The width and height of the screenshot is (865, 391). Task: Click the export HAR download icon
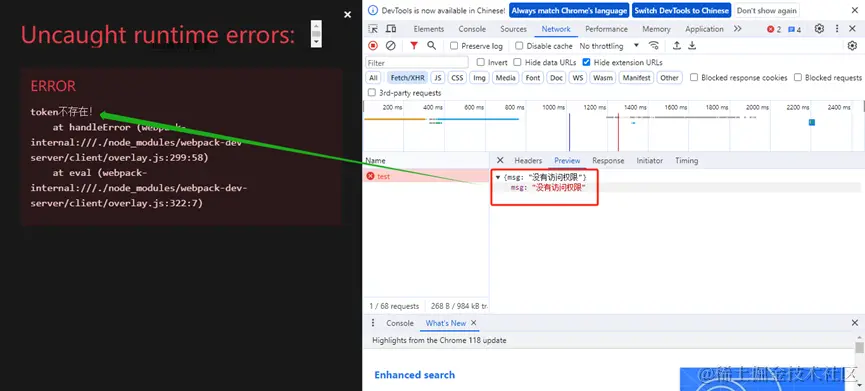692,46
